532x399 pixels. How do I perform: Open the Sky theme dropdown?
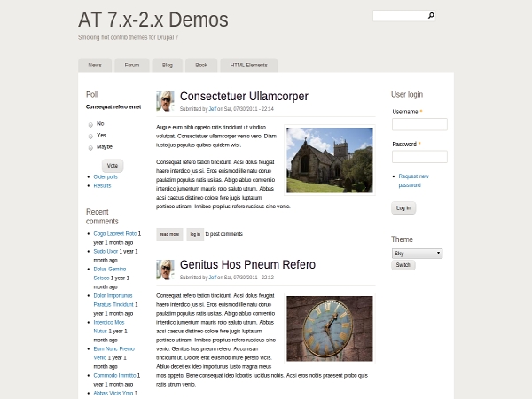tap(417, 254)
